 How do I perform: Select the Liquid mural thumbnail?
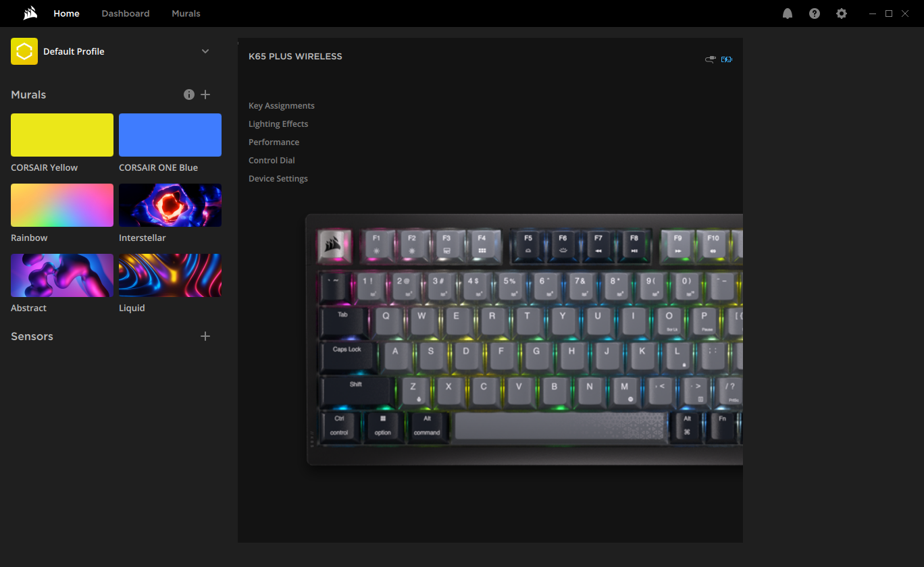tap(170, 275)
